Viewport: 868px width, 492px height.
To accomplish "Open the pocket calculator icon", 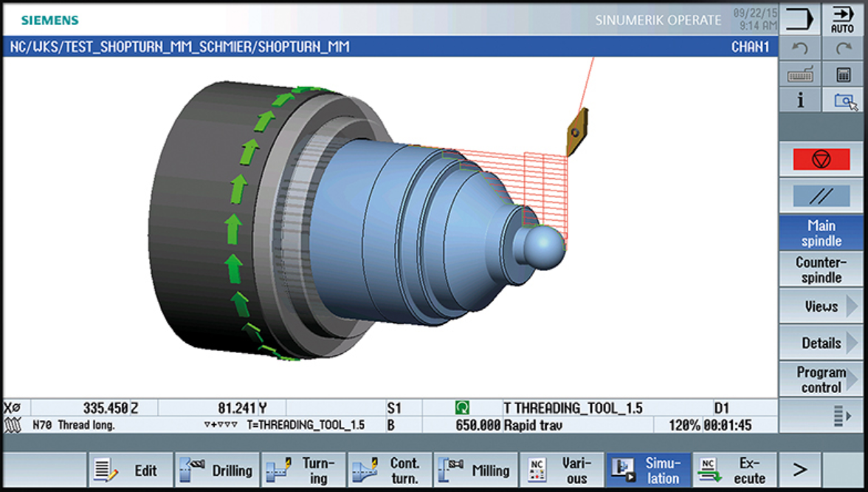I will [843, 74].
